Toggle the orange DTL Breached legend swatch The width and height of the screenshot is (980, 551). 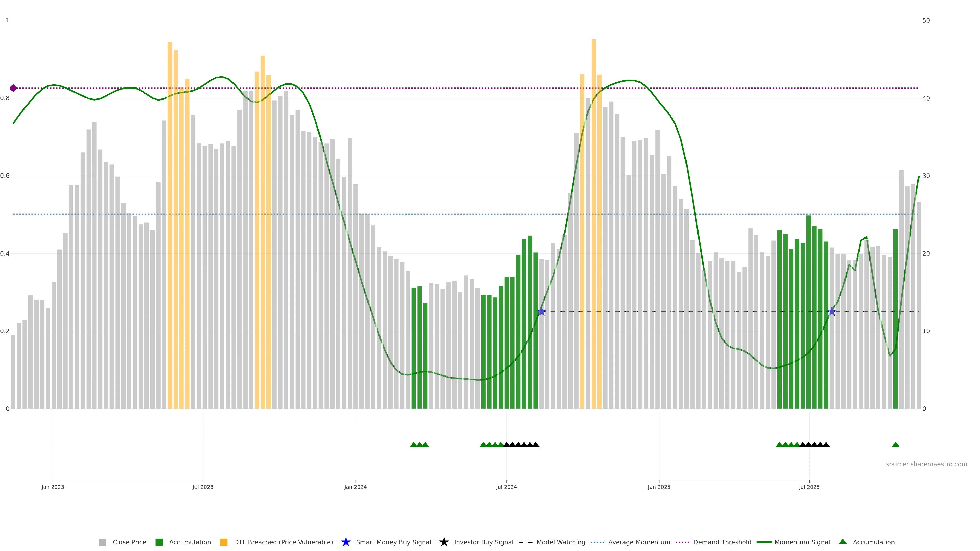224,542
